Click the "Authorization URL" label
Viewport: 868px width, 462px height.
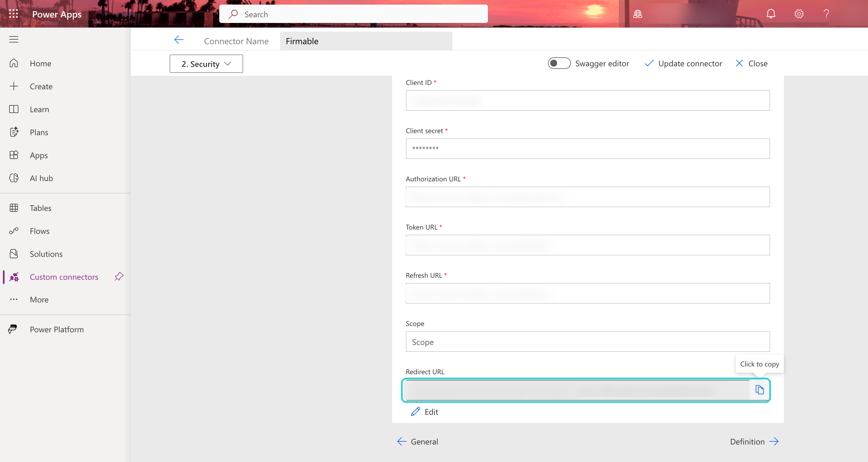433,179
